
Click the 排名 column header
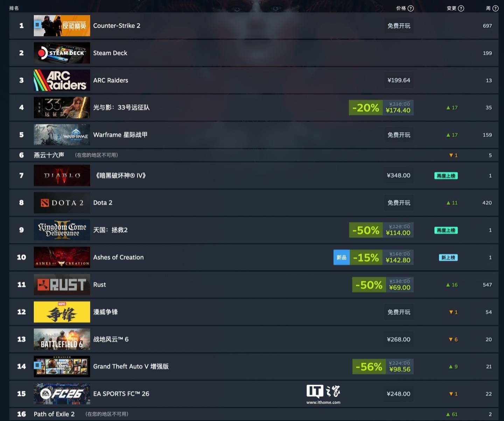(14, 8)
